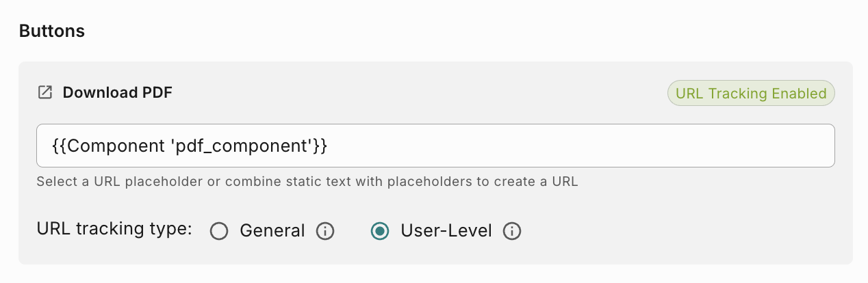Click the empty right side of URL field
The image size is (868, 283).
point(616,146)
